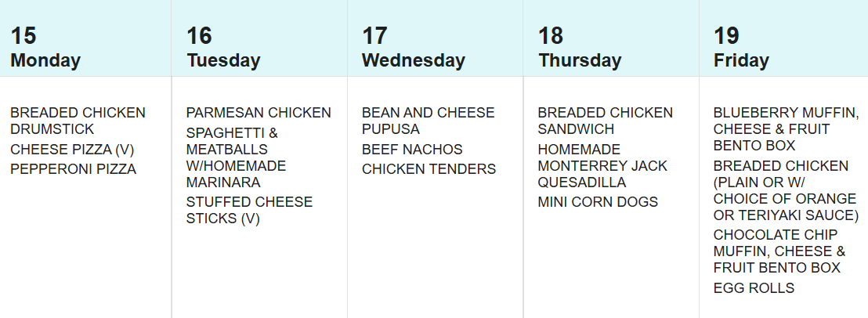Select the Friday 19 day header
The width and height of the screenshot is (868, 318).
tap(741, 48)
